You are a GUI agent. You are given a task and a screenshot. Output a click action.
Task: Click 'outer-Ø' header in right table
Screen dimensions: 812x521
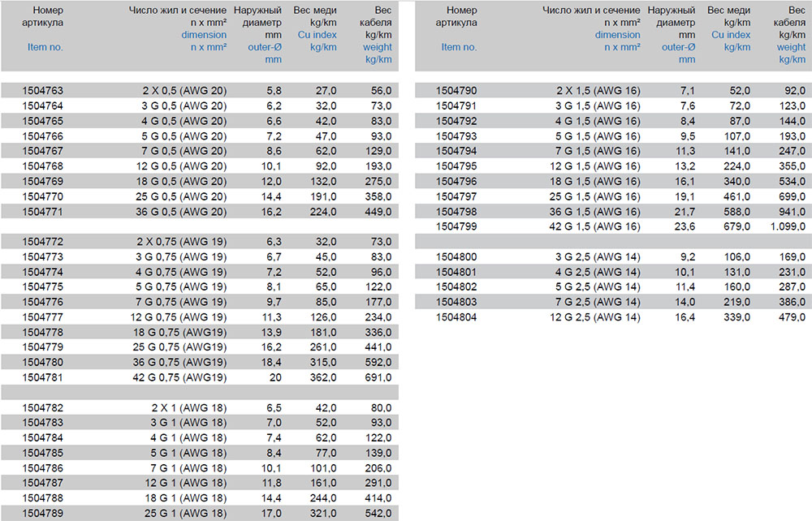(678, 47)
